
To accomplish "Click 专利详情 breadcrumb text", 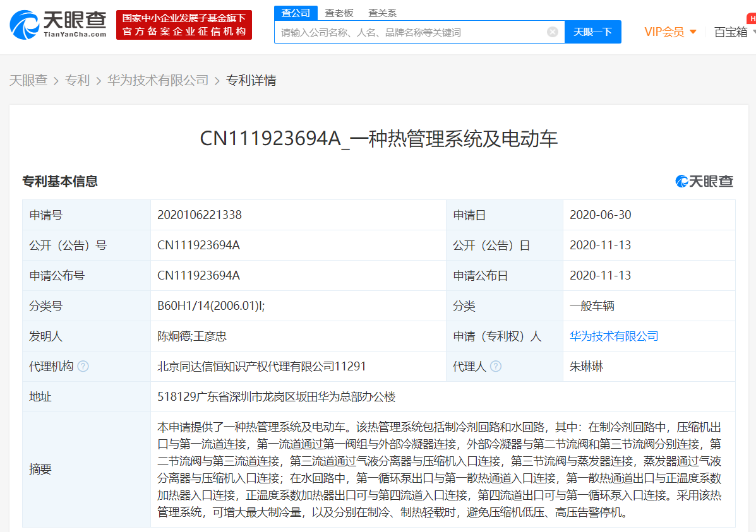I will tap(251, 80).
